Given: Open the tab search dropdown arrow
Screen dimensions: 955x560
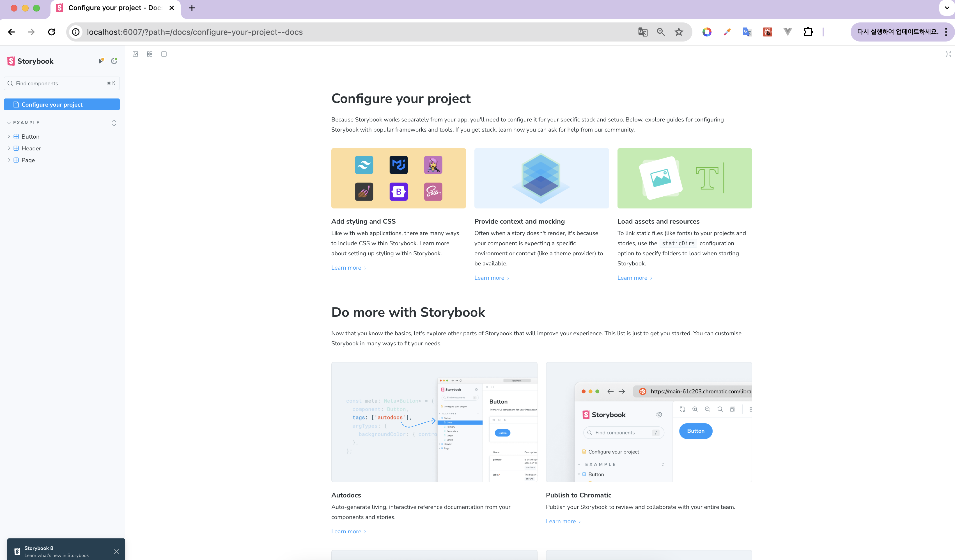Looking at the screenshot, I should tap(947, 8).
